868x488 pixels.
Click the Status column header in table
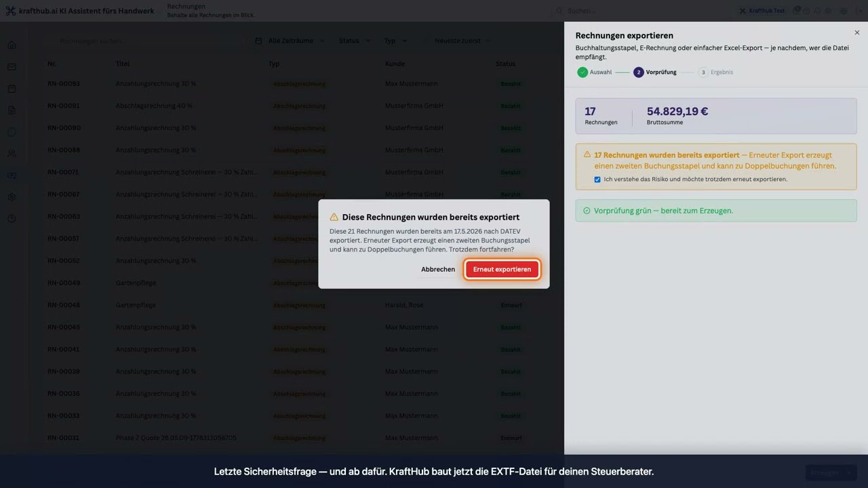point(505,64)
